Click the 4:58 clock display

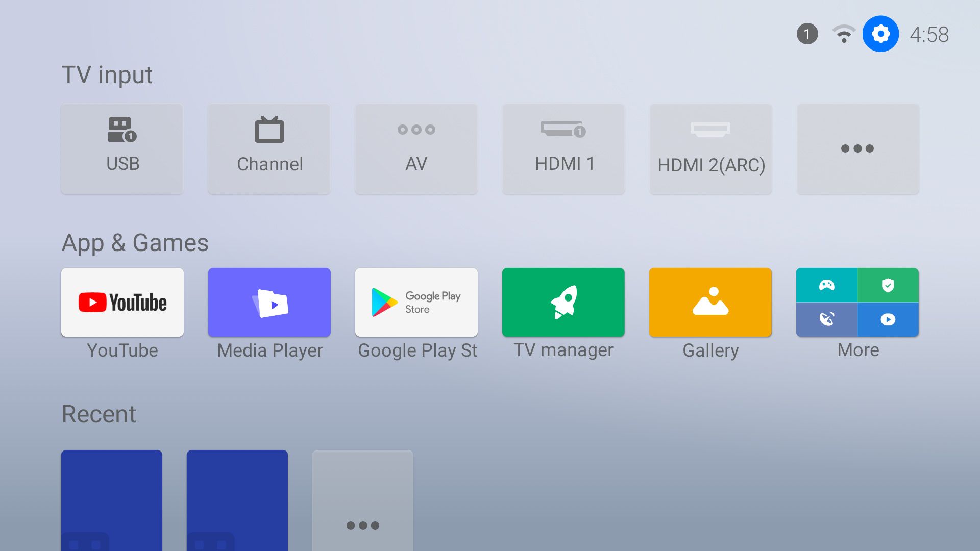click(929, 35)
